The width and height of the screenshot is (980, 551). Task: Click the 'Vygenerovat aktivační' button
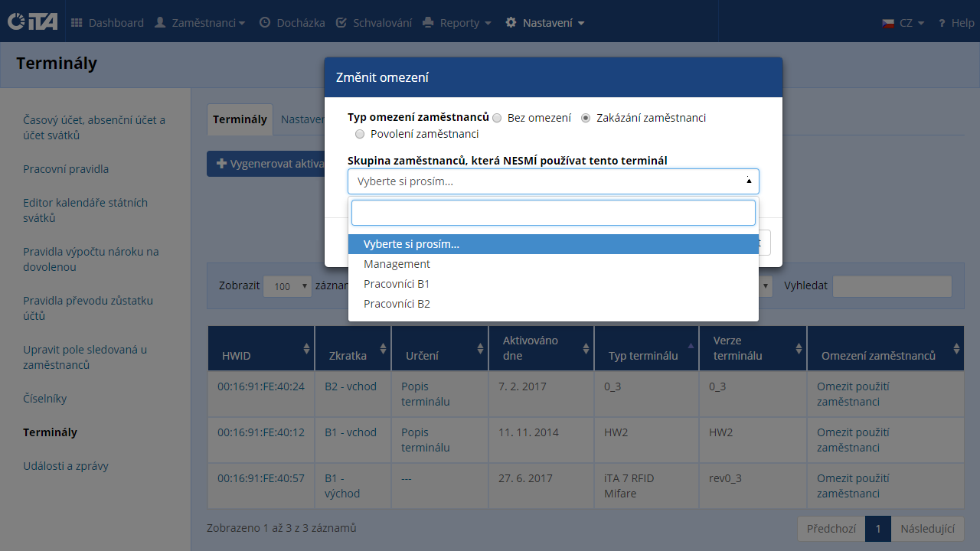pyautogui.click(x=264, y=164)
